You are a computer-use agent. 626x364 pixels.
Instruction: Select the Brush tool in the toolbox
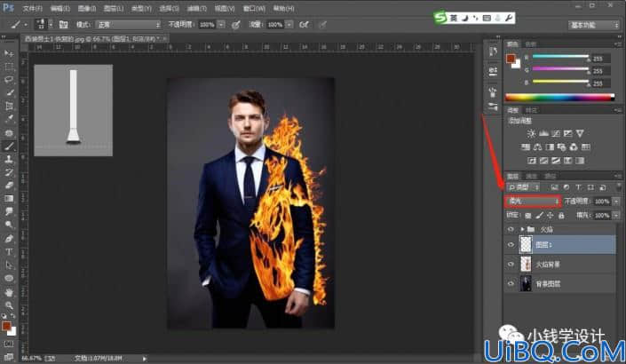[x=9, y=146]
